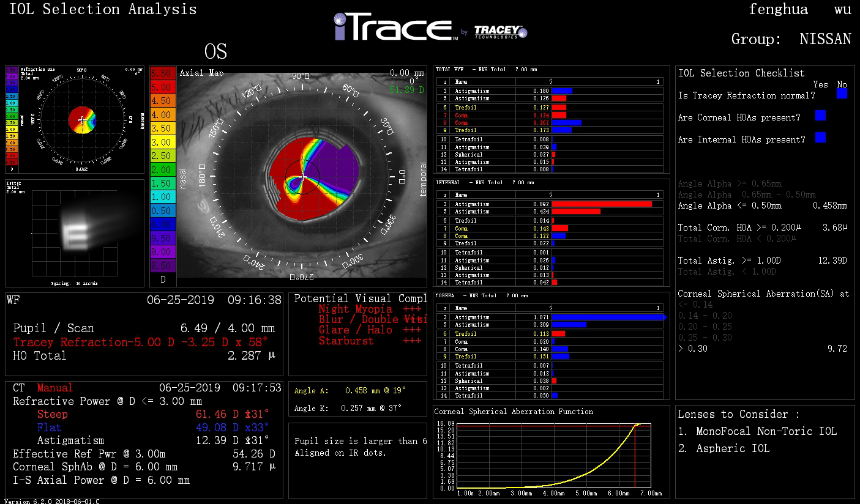The image size is (860, 504).
Task: Open the Letter E simulation thumbnail
Action: (75, 233)
